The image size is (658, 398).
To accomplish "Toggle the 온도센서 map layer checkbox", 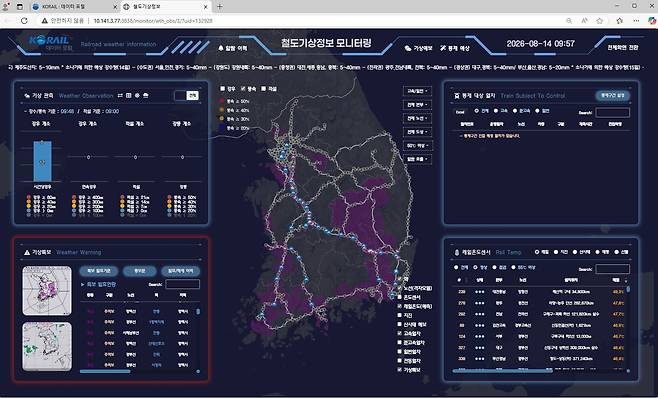I will pyautogui.click(x=400, y=297).
